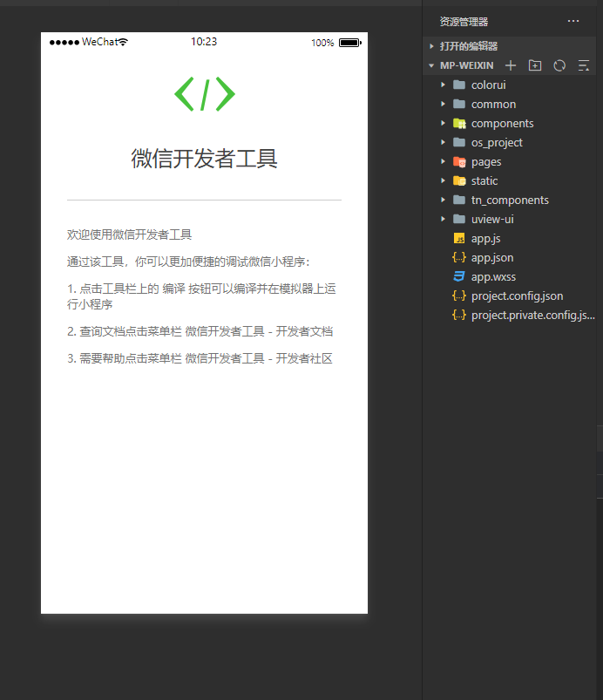Click the 微信开发者工具 heading in simulator

(x=205, y=159)
